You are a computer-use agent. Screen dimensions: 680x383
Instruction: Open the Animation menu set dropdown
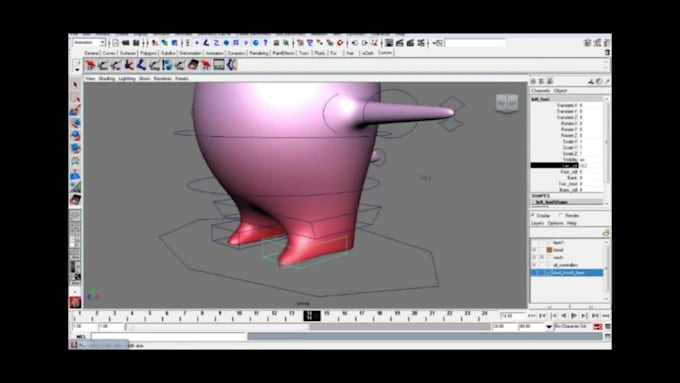pyautogui.click(x=89, y=43)
